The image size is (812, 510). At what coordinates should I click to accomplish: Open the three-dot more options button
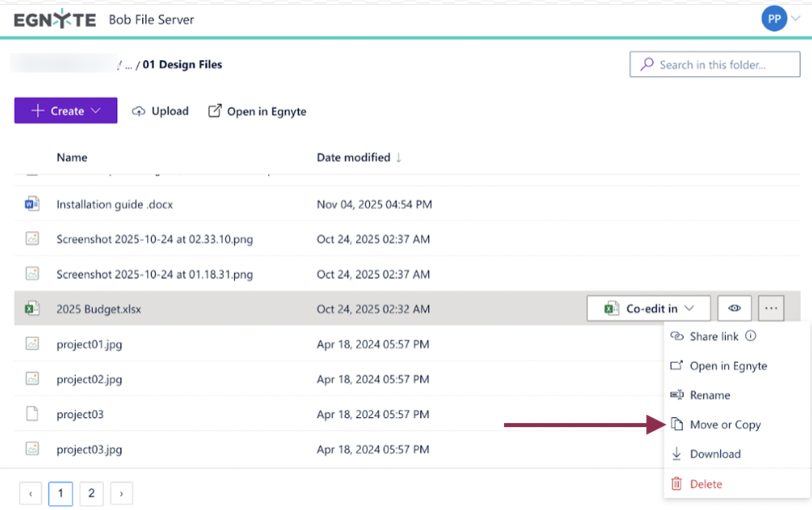771,308
